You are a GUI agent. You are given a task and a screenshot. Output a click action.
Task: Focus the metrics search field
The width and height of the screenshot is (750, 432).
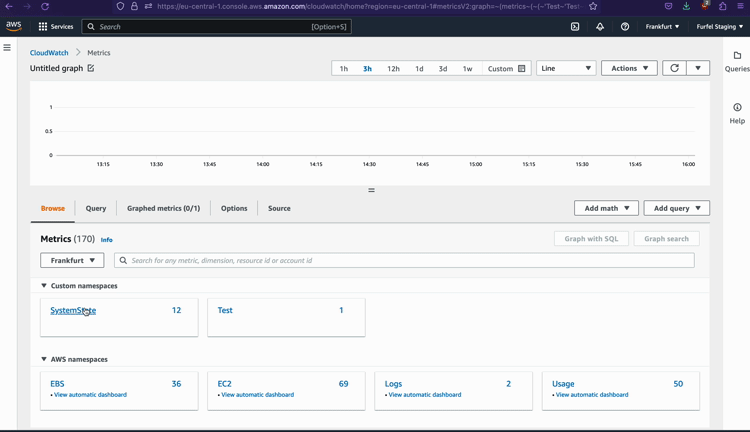point(404,260)
